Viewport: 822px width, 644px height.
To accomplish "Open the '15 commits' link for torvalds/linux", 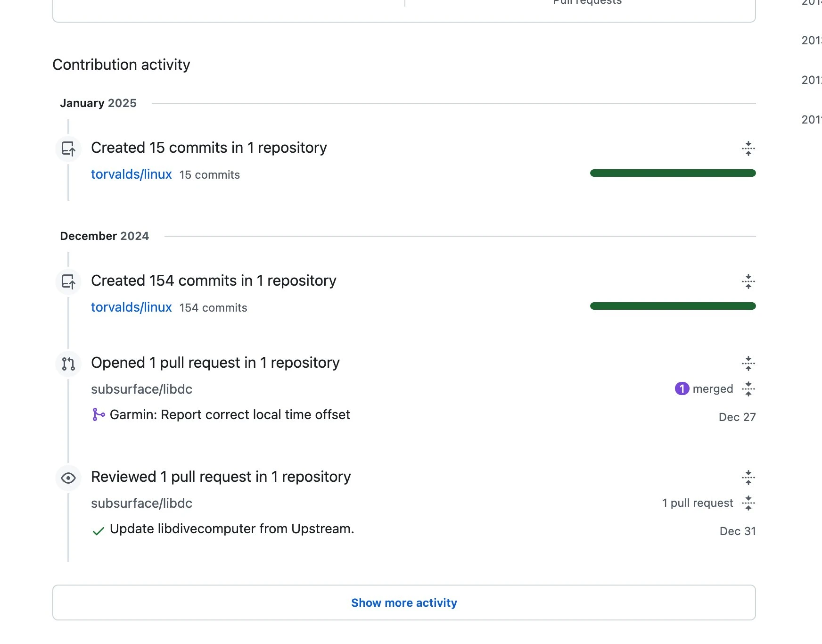I will (209, 175).
